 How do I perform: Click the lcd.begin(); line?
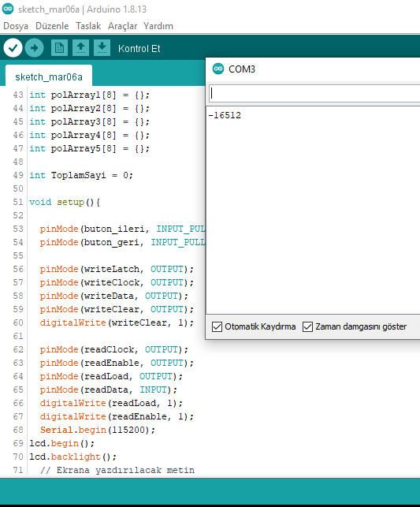pyautogui.click(x=61, y=443)
